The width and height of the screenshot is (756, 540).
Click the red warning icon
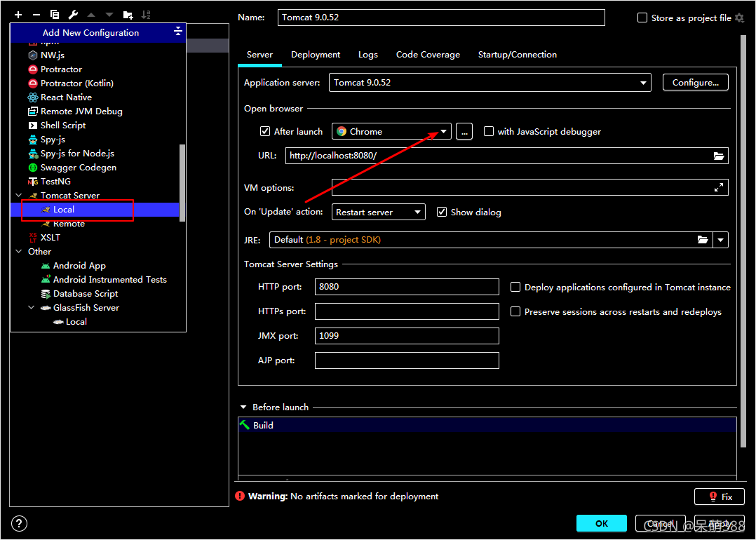coord(240,496)
